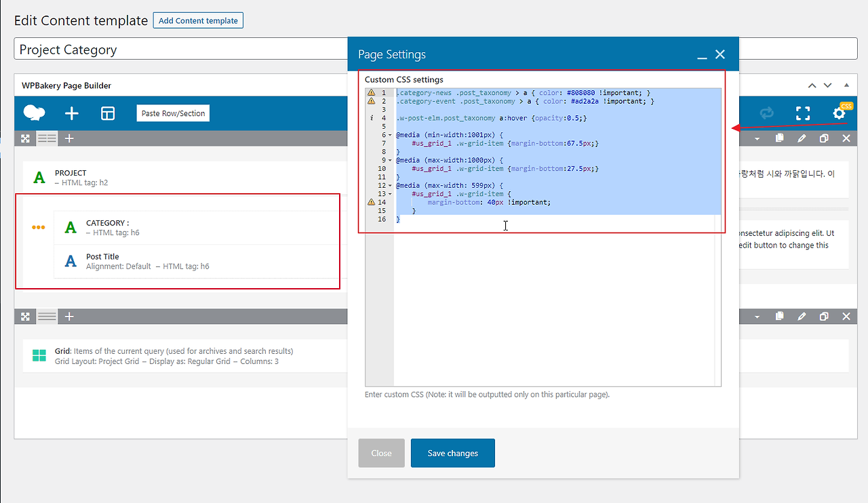868x503 pixels.
Task: Open column layout options for the first row
Action: click(47, 138)
